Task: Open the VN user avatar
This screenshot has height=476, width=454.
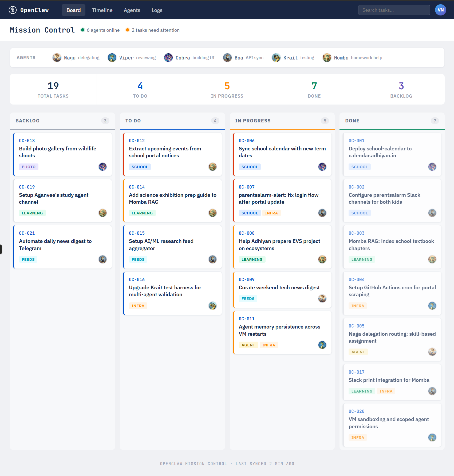Action: tap(440, 10)
